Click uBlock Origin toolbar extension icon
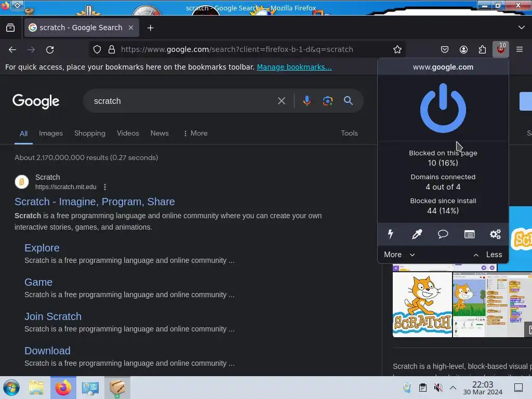Screen dimensions: 532x399 click(x=500, y=49)
